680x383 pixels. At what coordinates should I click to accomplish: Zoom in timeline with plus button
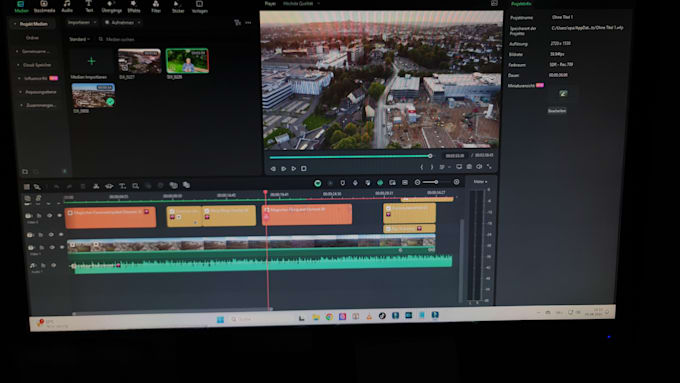click(456, 182)
